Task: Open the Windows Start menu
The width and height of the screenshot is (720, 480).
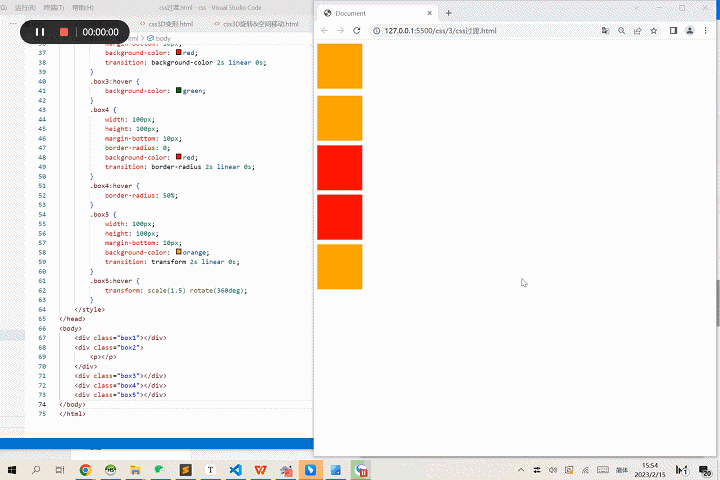Action: [12, 470]
